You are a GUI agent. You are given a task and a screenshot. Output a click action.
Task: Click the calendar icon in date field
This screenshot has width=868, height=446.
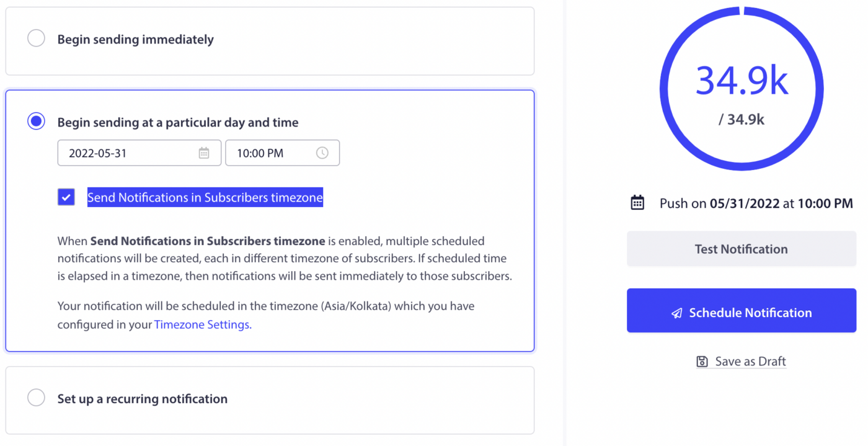coord(204,153)
